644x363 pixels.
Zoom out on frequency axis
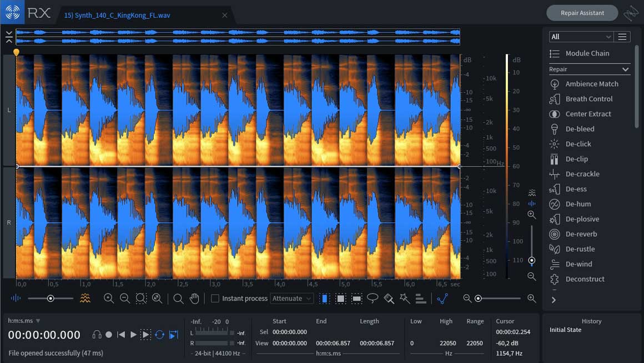(531, 276)
